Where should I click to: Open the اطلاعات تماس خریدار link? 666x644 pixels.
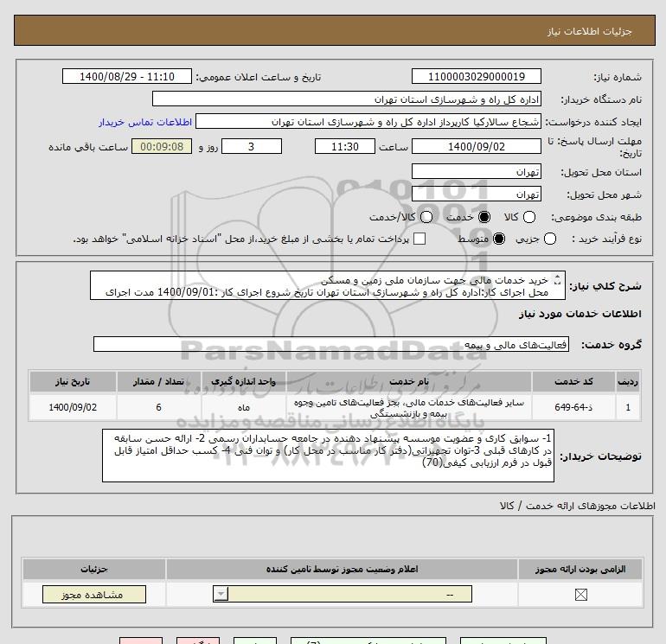[x=145, y=122]
